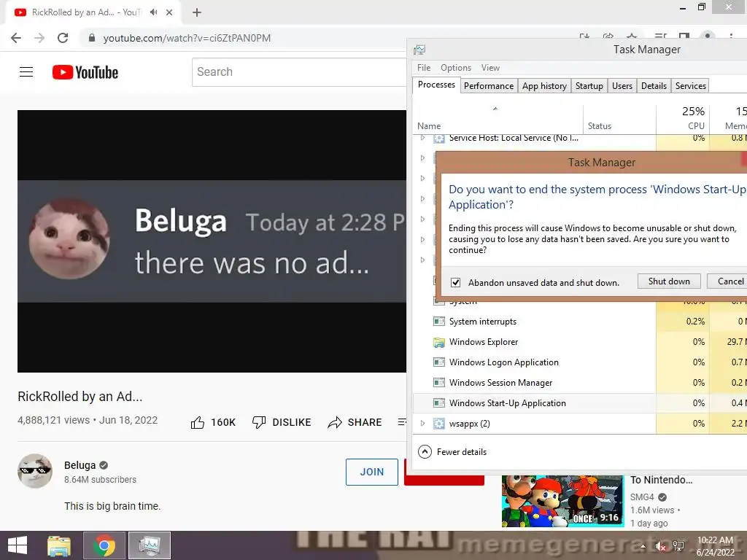Click the video player area
Screen dimensions: 747x560
212,241
